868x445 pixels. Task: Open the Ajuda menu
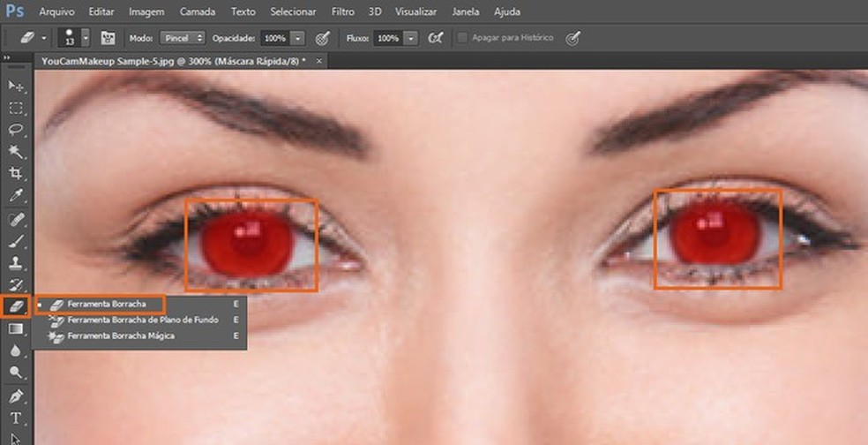(x=506, y=11)
